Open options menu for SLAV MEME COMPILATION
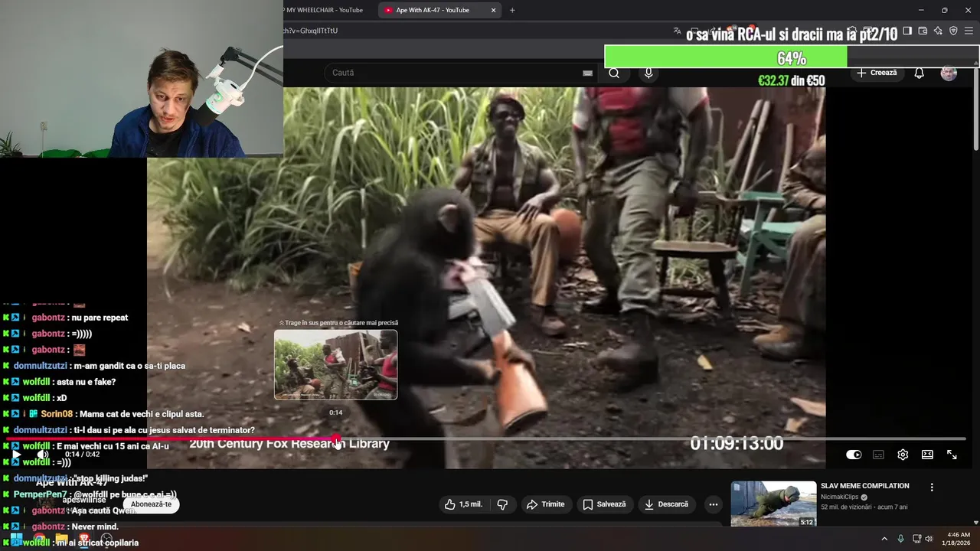Screen dimensions: 980x551 (x=932, y=487)
